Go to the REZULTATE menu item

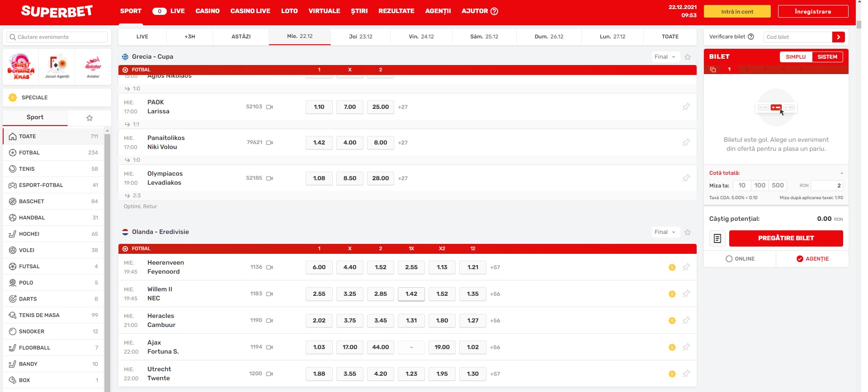point(396,11)
